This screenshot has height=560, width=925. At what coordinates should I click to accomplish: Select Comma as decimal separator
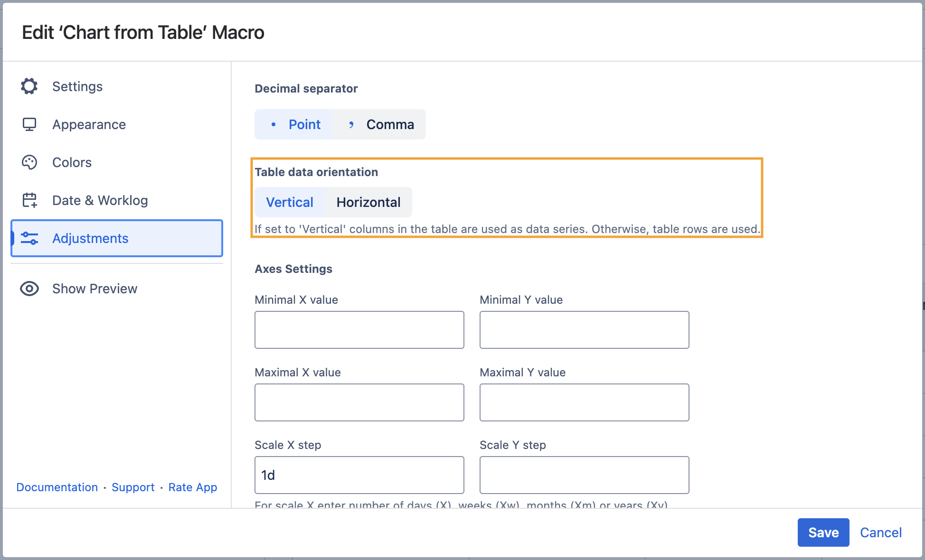click(x=380, y=124)
